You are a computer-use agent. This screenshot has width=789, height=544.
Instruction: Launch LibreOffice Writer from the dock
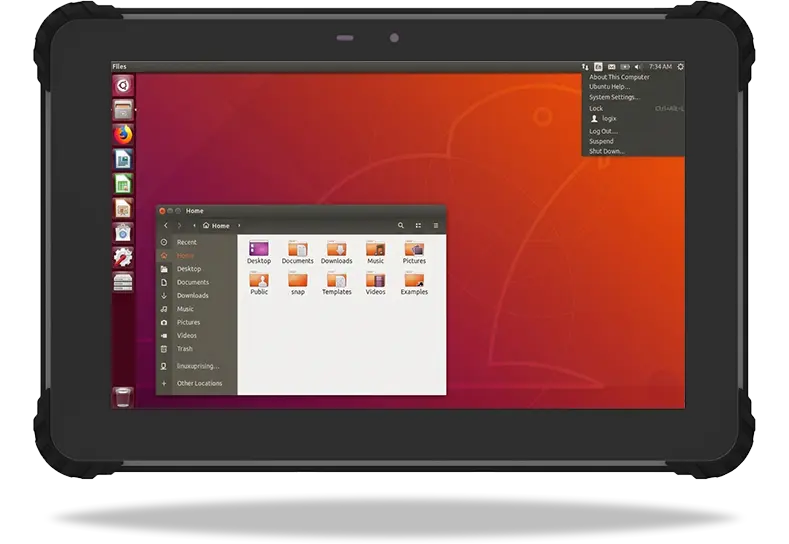123,159
